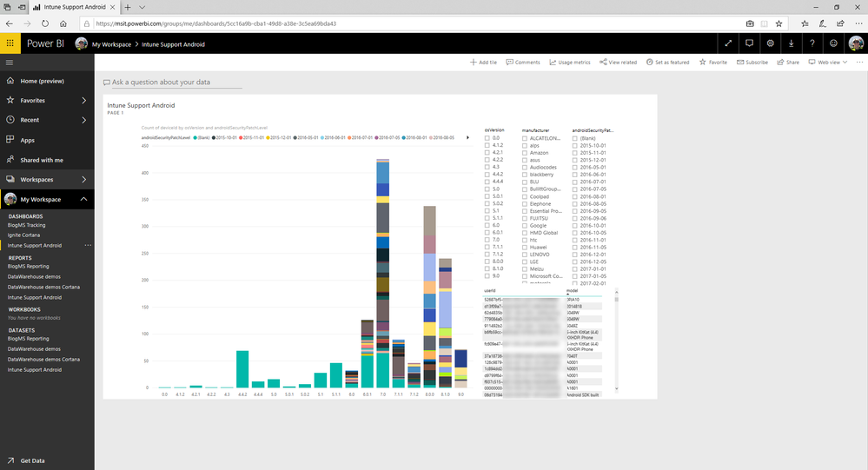
Task: Check the Huawei manufacturer checkbox
Action: [x=524, y=247]
